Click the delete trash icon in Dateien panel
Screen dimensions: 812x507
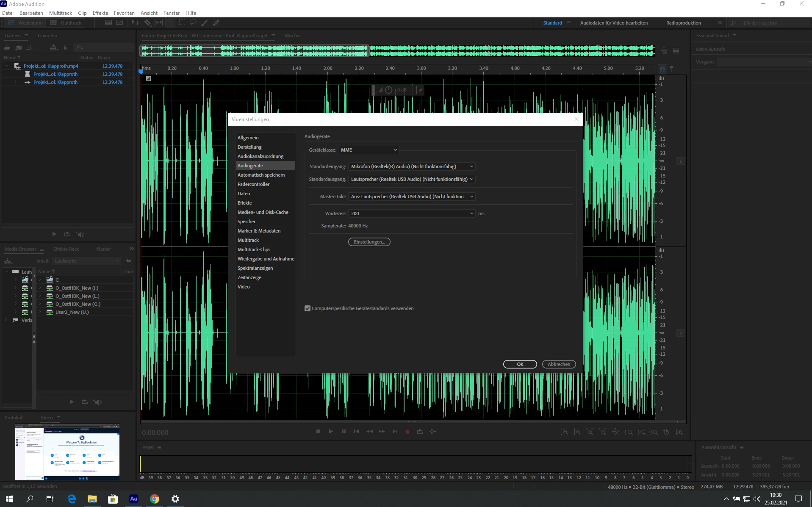coord(66,47)
